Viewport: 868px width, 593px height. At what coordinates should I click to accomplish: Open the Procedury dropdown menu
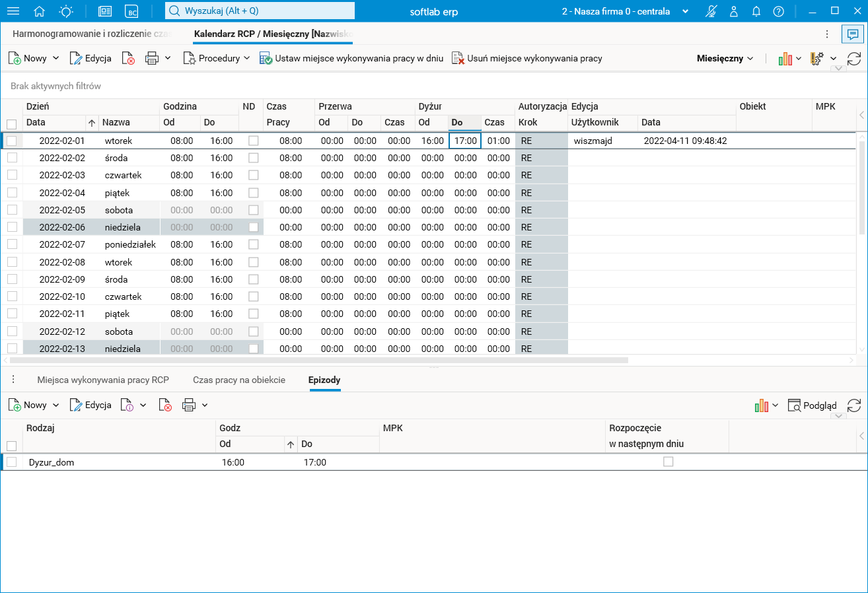click(217, 58)
